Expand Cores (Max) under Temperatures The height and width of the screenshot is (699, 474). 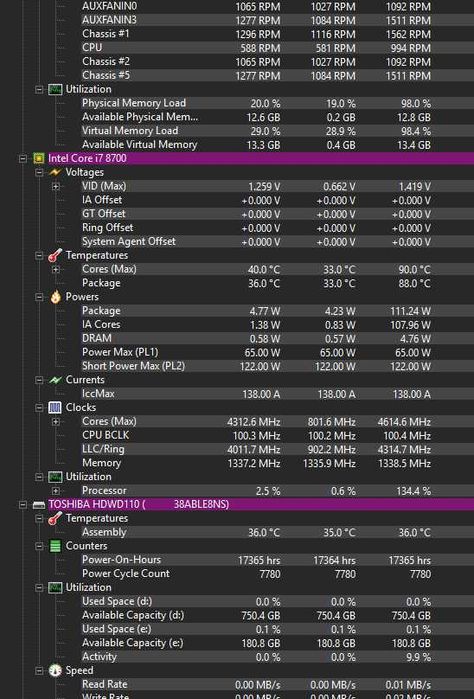click(55, 269)
